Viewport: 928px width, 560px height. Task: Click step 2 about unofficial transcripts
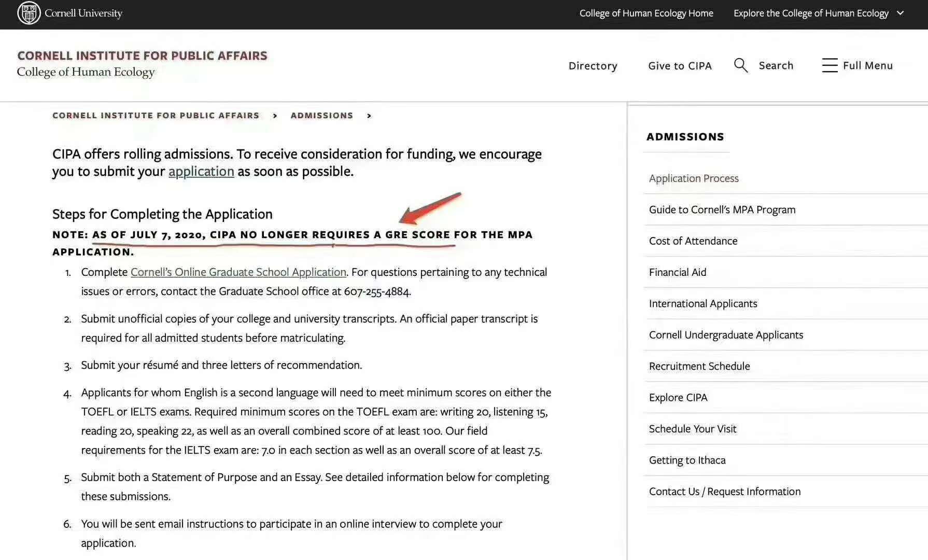[309, 328]
